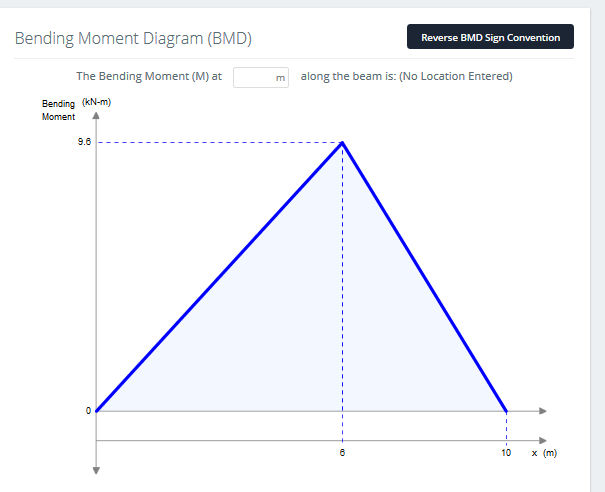This screenshot has width=605, height=492.
Task: Click the "The Bending Moment (M) at" label
Action: (149, 76)
